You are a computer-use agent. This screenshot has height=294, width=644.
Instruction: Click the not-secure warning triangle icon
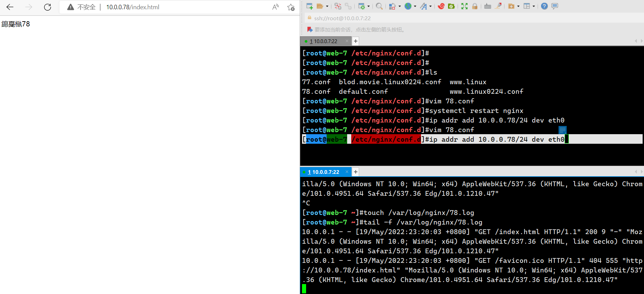click(71, 7)
